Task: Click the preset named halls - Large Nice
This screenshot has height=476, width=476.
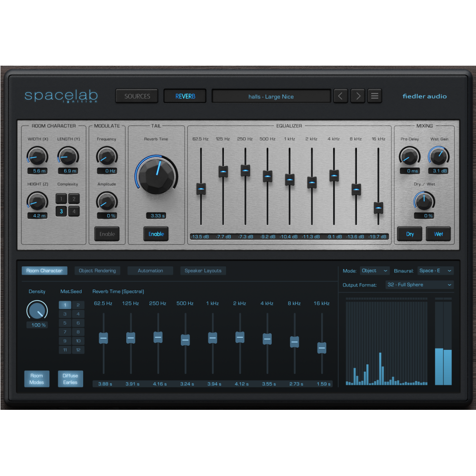Action: click(x=271, y=96)
